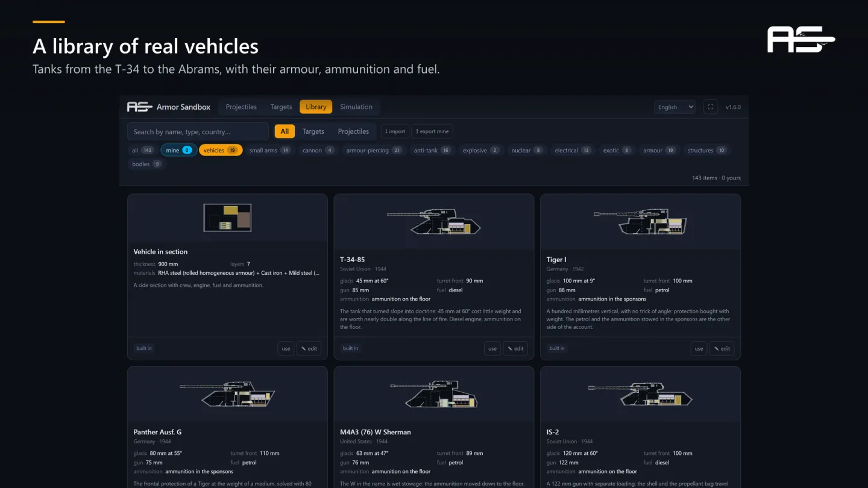Filter library by armour-piercing chip
Viewport: 868px width, 488px height.
coord(374,150)
